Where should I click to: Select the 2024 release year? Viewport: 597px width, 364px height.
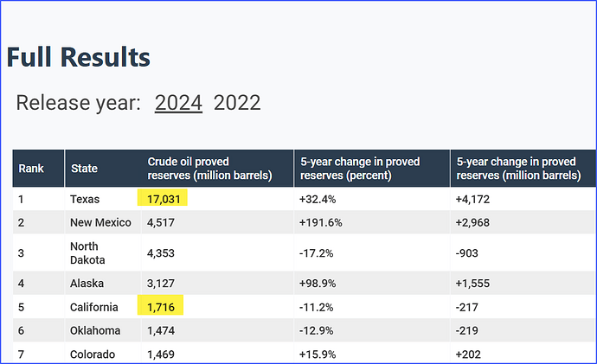(178, 103)
